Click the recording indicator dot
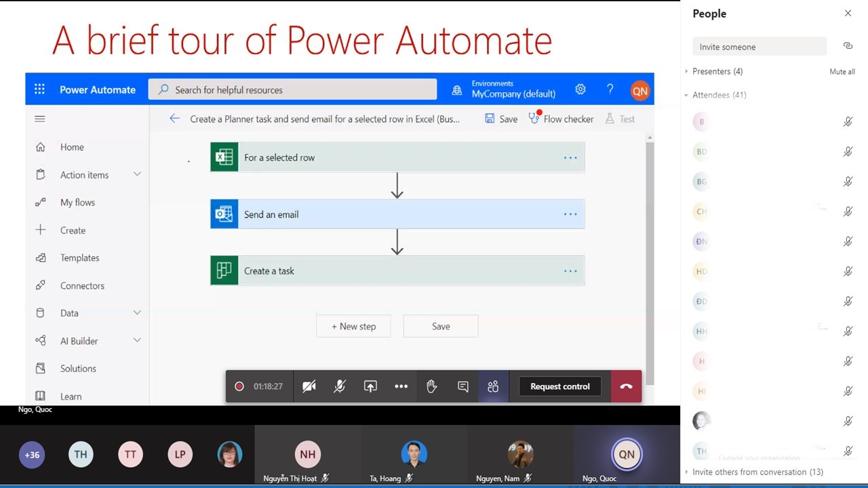The height and width of the screenshot is (488, 868). [x=239, y=386]
